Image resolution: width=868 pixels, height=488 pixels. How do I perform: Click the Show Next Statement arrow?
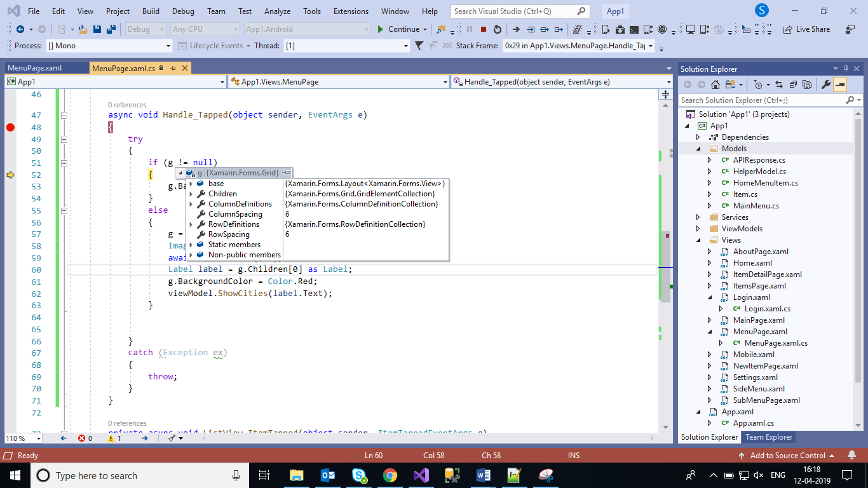pyautogui.click(x=515, y=29)
